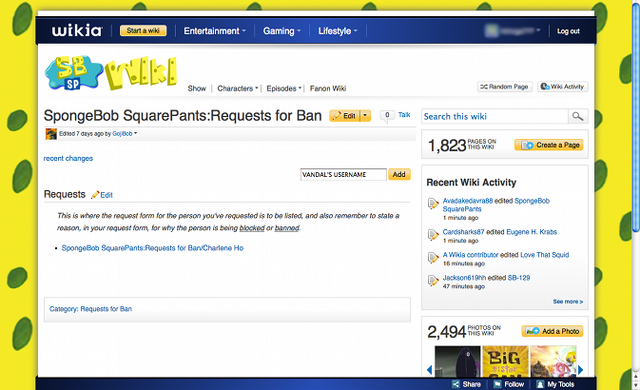The height and width of the screenshot is (390, 640).
Task: Click Log out
Action: [568, 31]
